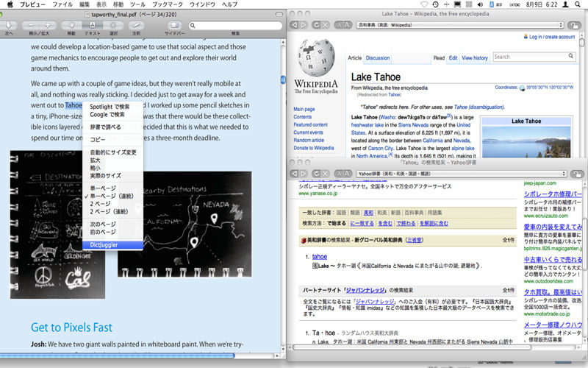The image size is (588, 368).
Task: Go back in the Yahoo!辞書 window
Action: click(295, 174)
